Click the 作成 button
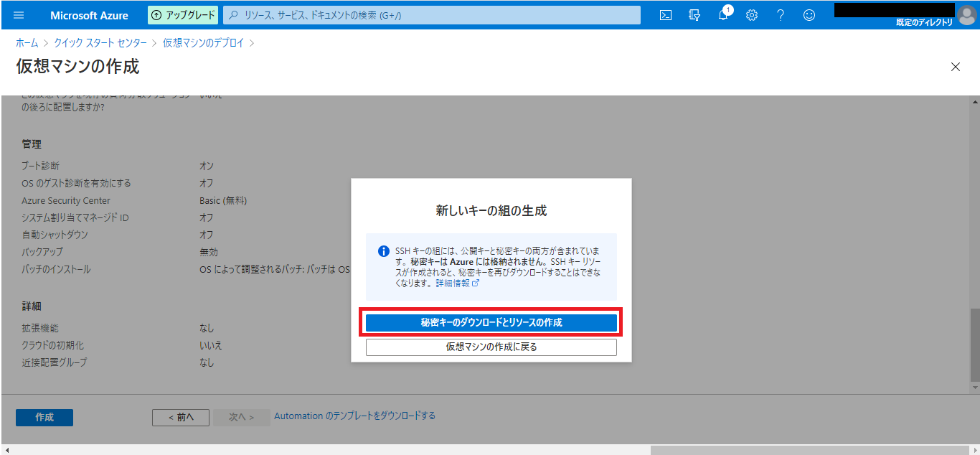The height and width of the screenshot is (455, 980). (44, 417)
